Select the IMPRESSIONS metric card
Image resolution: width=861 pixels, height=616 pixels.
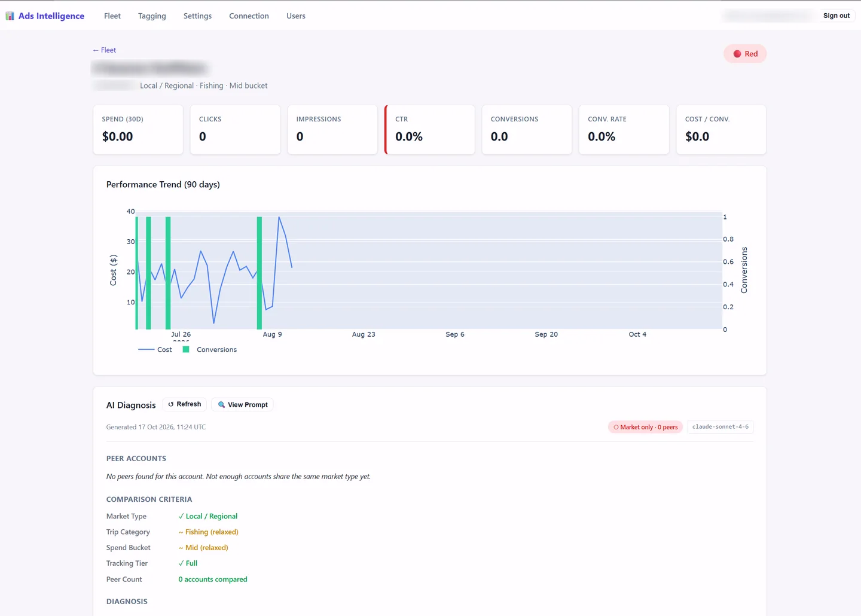tap(332, 130)
